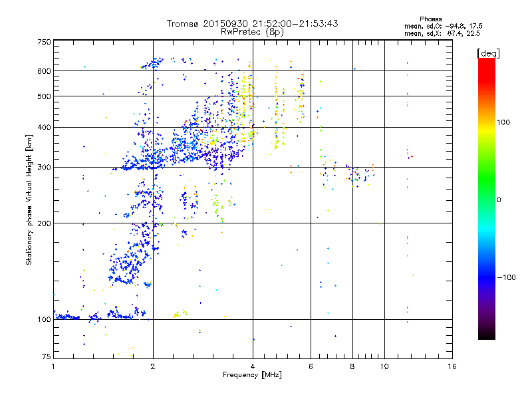The image size is (532, 399).
Task: Click the y-axis label '200'
Action: pyautogui.click(x=44, y=223)
